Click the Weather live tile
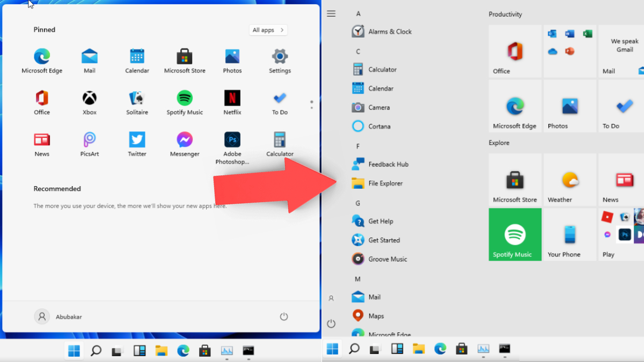The height and width of the screenshot is (362, 644). (569, 180)
